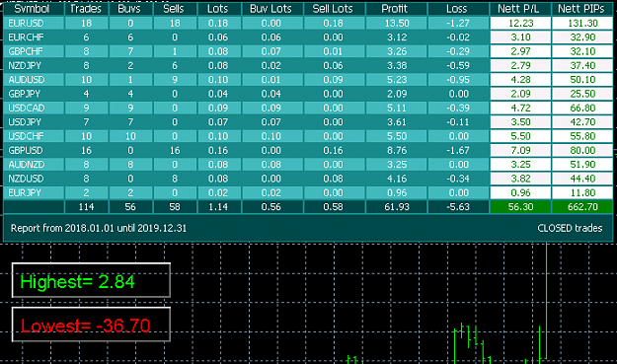Screen dimensions: 617x364
Task: Click total trades count 114
Action: tap(86, 207)
